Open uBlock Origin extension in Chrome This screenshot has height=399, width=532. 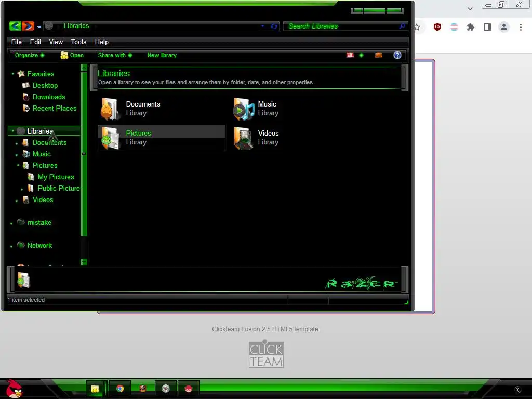(437, 27)
